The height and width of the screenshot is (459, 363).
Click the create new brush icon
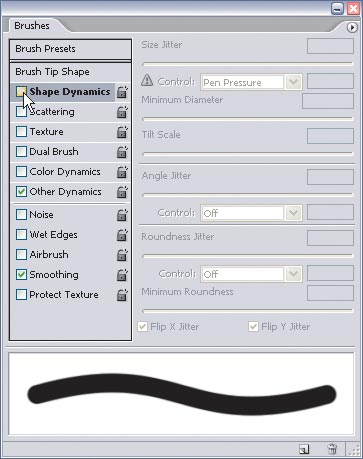pos(304,449)
